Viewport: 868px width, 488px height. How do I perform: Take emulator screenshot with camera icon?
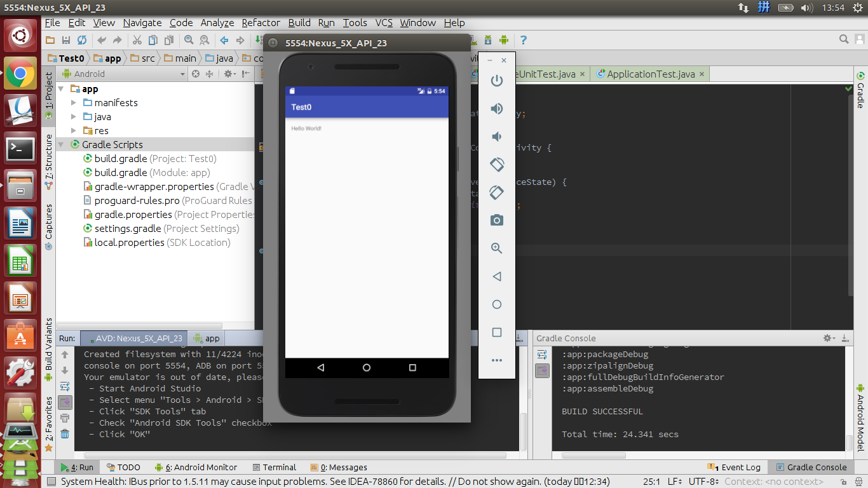pyautogui.click(x=497, y=220)
